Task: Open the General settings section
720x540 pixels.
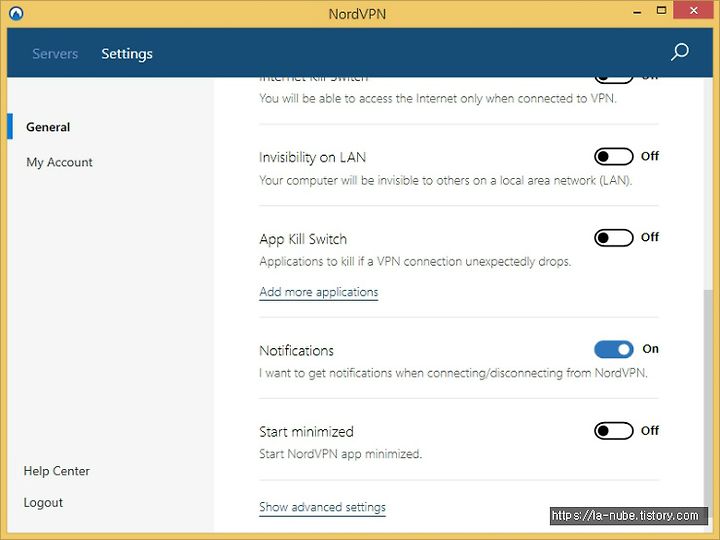Action: coord(48,127)
